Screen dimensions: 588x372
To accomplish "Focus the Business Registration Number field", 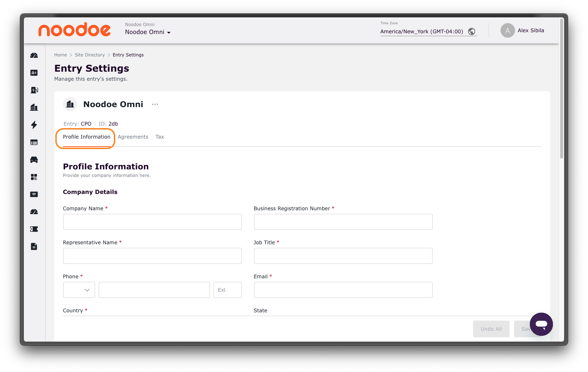I will tap(343, 222).
